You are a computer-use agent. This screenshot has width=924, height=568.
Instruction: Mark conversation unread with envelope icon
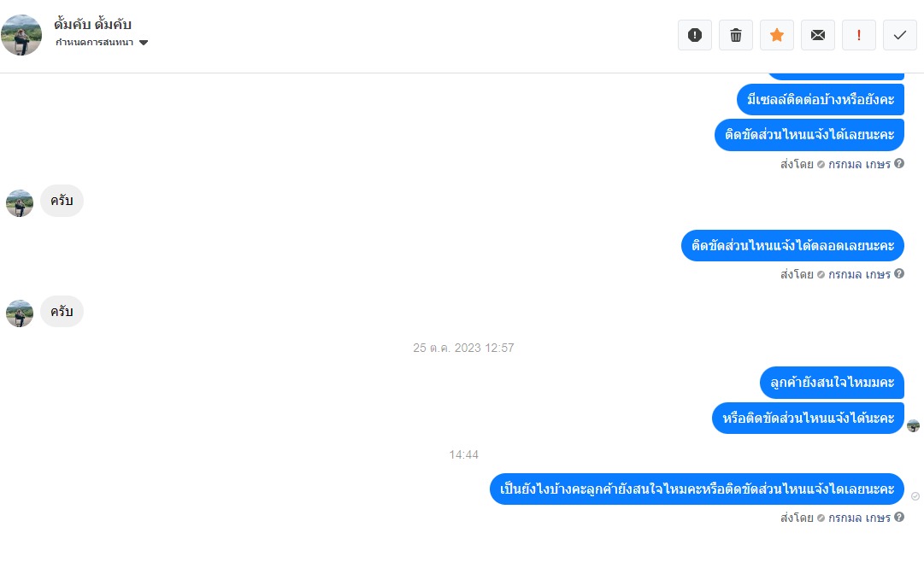(818, 35)
